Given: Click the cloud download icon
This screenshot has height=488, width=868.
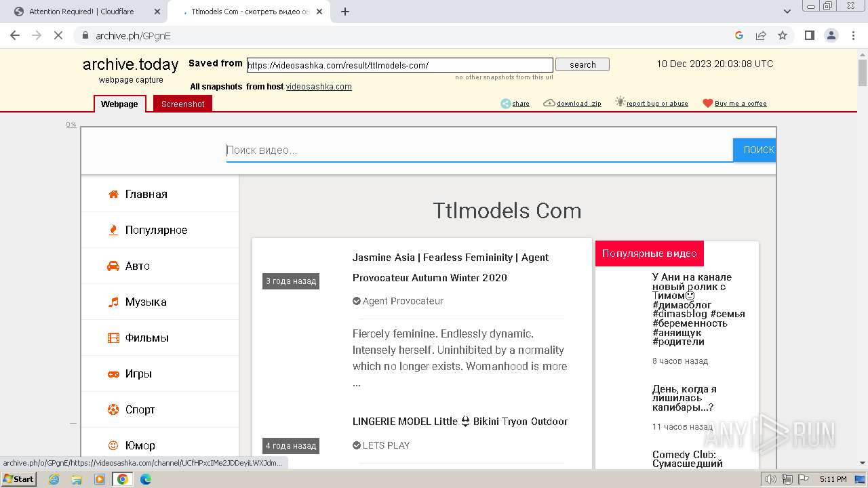Looking at the screenshot, I should point(549,103).
